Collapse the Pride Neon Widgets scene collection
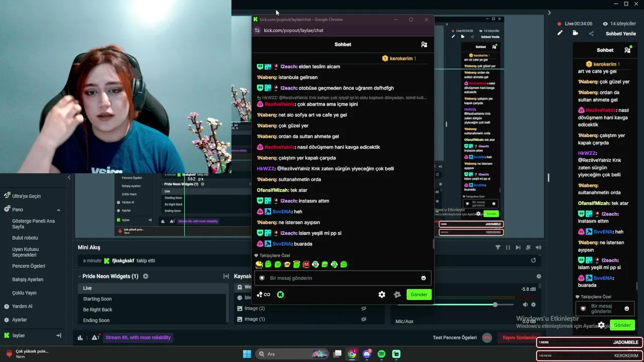Image resolution: width=644 pixels, height=362 pixels. coord(79,276)
